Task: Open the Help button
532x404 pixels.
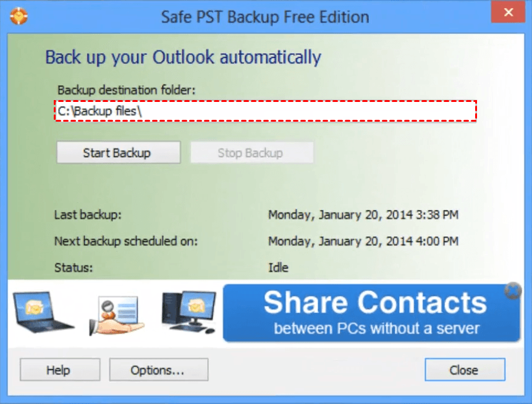Action: [x=57, y=370]
